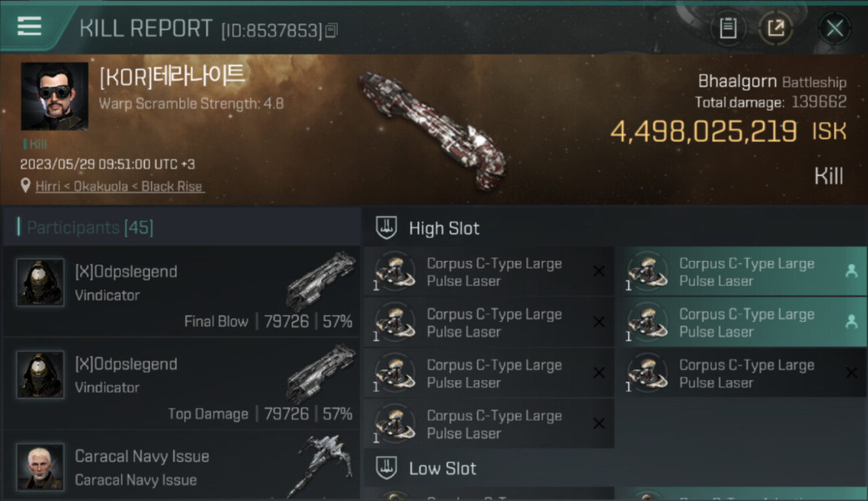Click the High Slot section icon
The height and width of the screenshot is (501, 868).
[387, 228]
